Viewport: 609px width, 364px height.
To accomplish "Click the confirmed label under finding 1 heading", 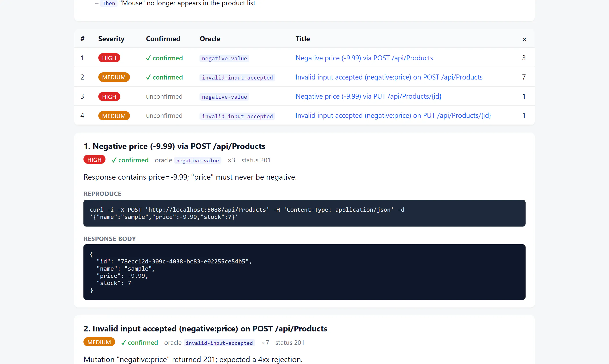I will [130, 160].
